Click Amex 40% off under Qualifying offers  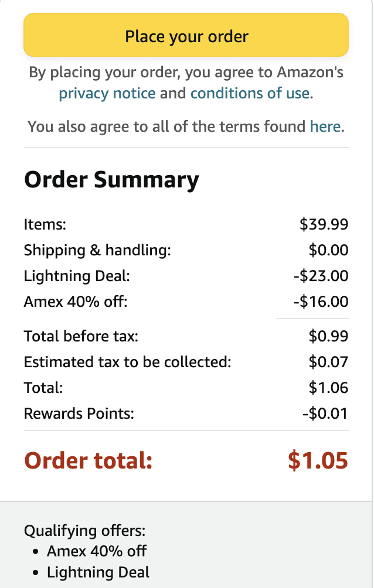pyautogui.click(x=97, y=551)
